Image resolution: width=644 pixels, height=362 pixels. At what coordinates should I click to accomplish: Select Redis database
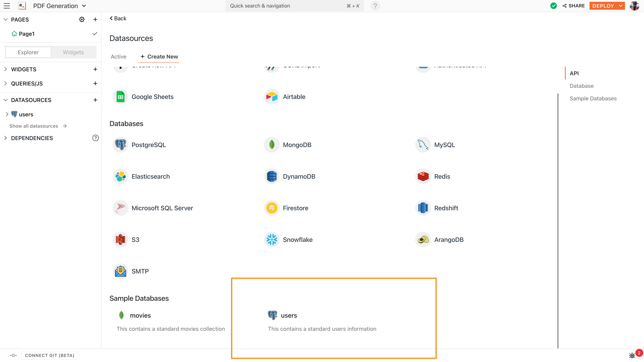(433, 176)
